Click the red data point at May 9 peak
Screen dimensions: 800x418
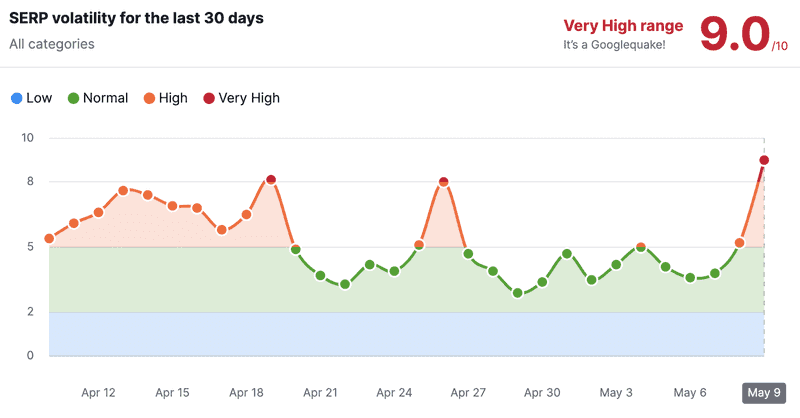coord(764,160)
